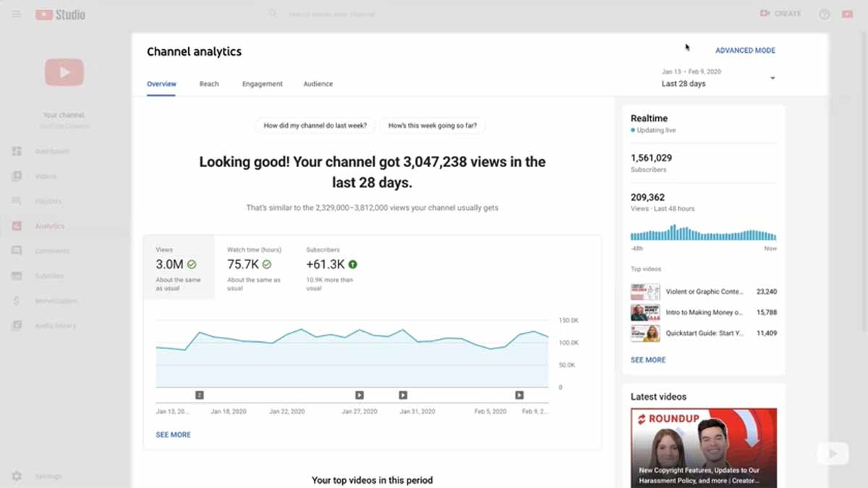Screen dimensions: 868x488
Task: Click the help question mark icon
Action: point(824,14)
